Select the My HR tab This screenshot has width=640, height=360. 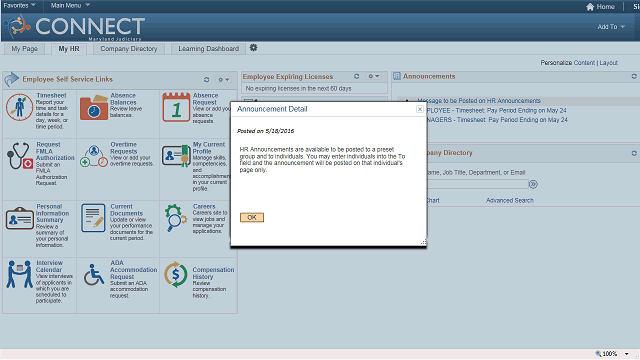pyautogui.click(x=69, y=49)
